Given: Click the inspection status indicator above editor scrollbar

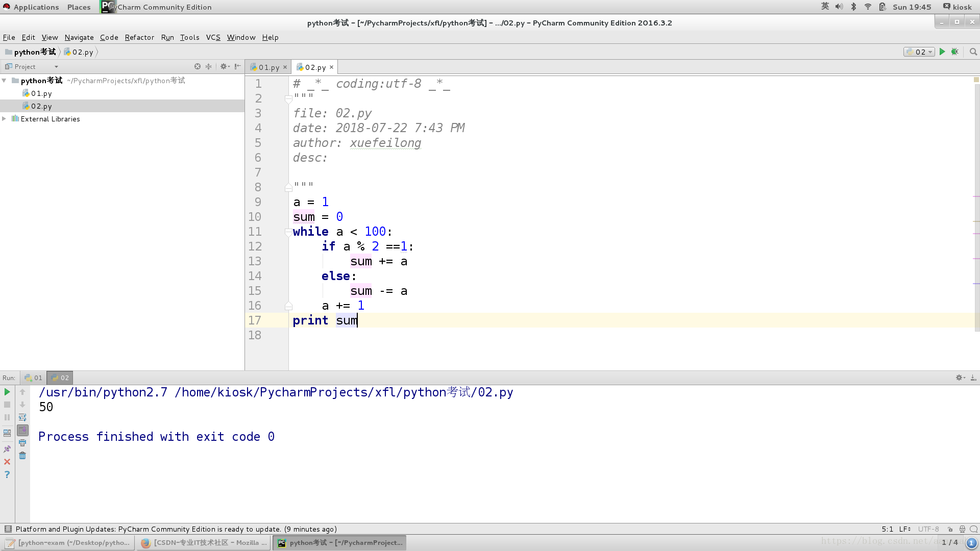Looking at the screenshot, I should tap(976, 80).
